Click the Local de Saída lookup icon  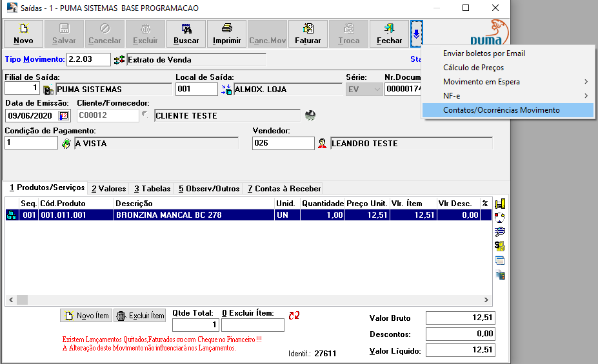[x=226, y=90]
